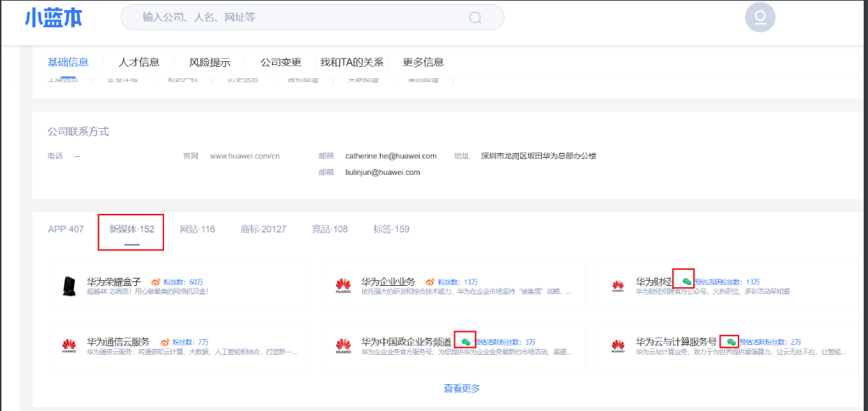This screenshot has height=411, width=868.
Task: Click the 小蓝本 logo
Action: (53, 17)
